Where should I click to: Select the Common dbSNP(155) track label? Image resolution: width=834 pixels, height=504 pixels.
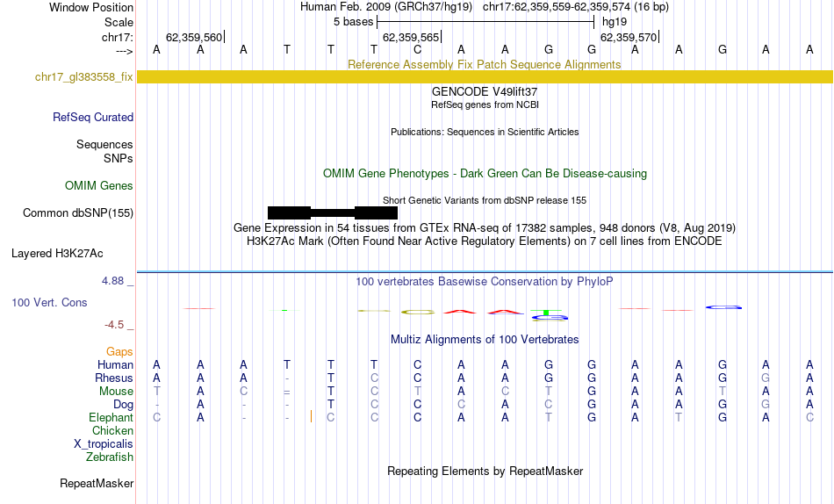pos(78,212)
